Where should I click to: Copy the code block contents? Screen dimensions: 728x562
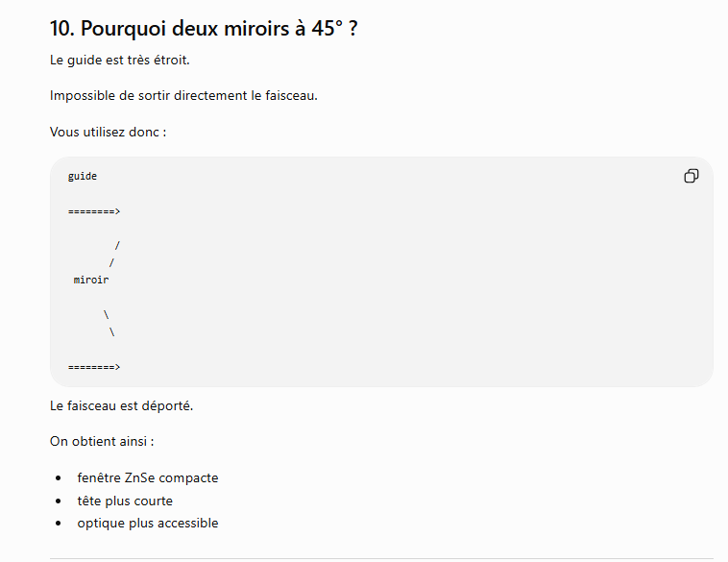pos(691,176)
